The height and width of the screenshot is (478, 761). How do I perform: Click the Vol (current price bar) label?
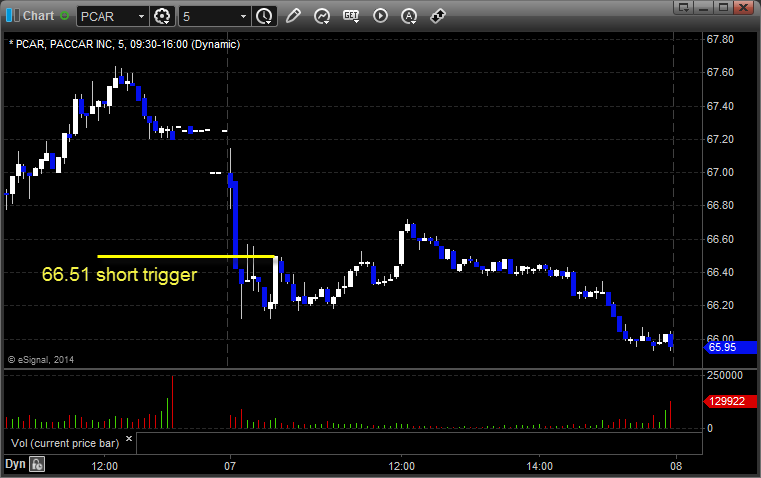click(65, 443)
